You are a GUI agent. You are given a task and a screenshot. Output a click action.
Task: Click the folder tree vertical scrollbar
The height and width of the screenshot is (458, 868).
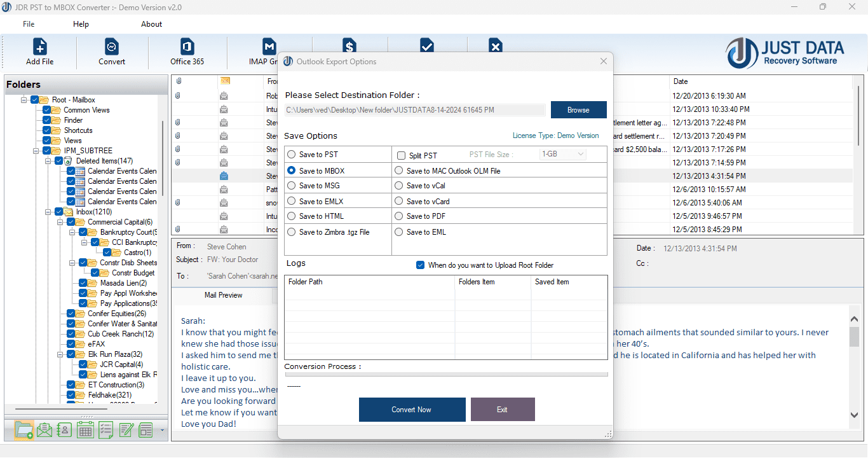tap(163, 158)
